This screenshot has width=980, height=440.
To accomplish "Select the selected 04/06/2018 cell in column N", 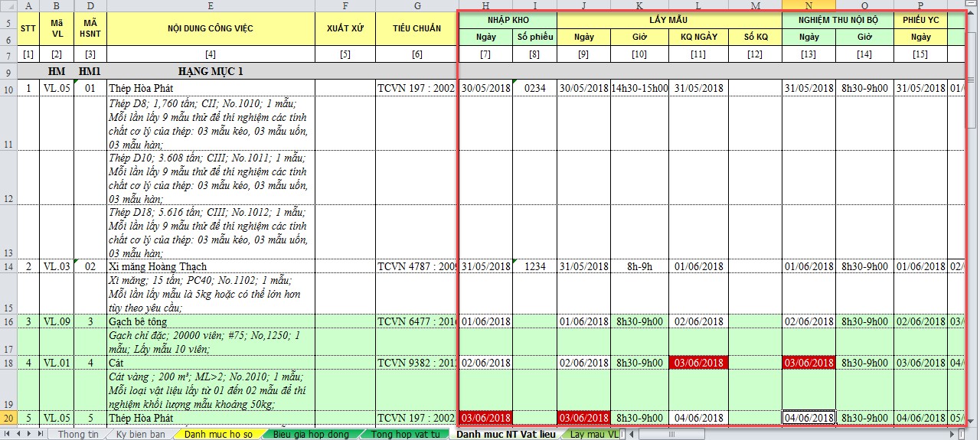I will tap(808, 418).
